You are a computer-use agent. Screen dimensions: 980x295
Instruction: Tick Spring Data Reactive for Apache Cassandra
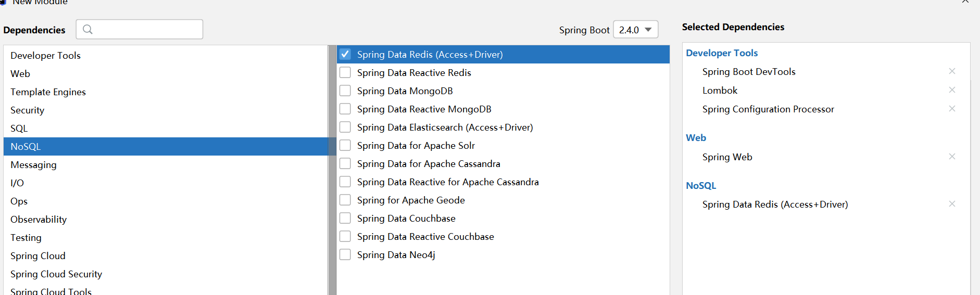(x=345, y=182)
